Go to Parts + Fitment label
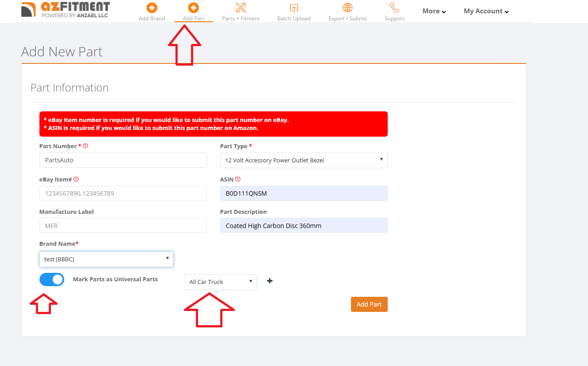This screenshot has width=588, height=366. [x=241, y=19]
